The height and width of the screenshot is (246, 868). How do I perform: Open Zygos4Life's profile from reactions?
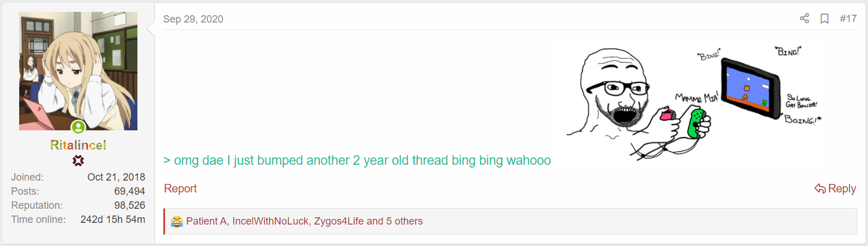coord(339,221)
